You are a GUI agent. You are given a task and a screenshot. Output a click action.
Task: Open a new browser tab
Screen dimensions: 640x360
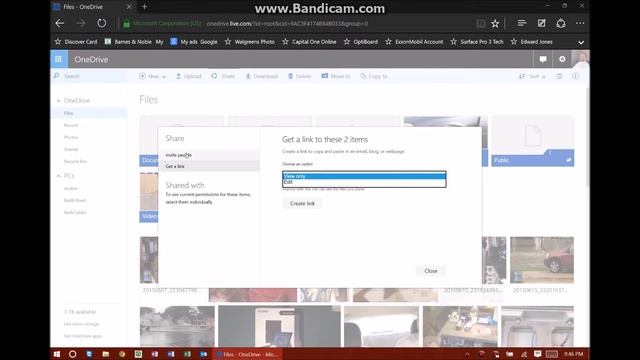pos(144,7)
